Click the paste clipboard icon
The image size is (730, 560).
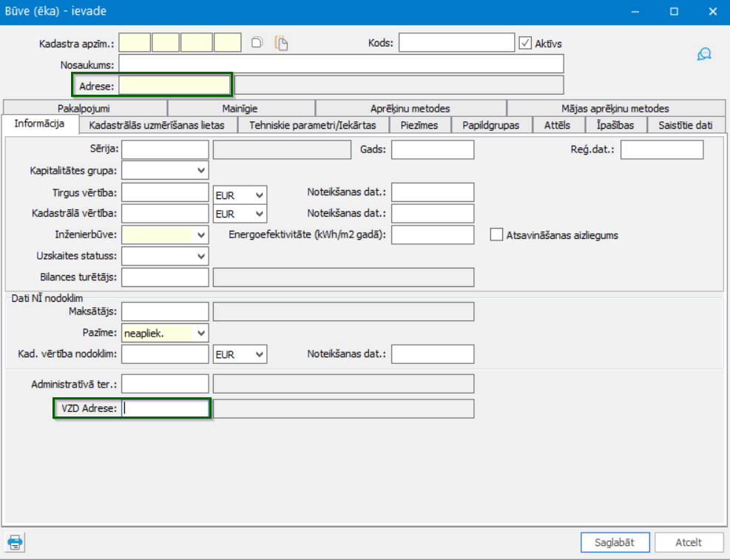pyautogui.click(x=281, y=43)
